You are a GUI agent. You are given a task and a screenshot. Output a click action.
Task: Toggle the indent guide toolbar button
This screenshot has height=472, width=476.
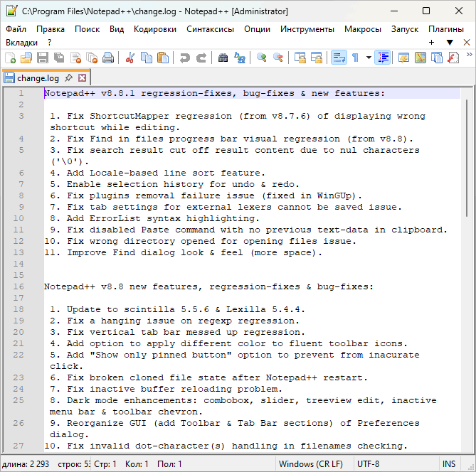(x=383, y=58)
